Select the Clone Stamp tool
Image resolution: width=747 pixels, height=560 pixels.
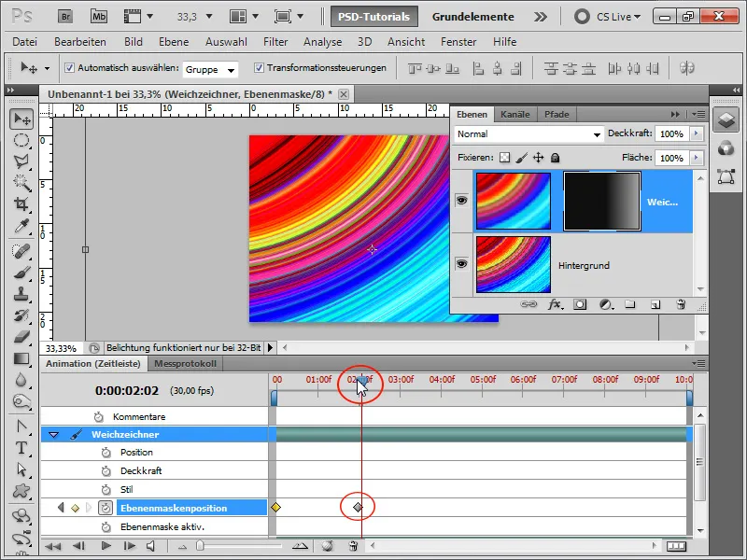click(x=21, y=294)
